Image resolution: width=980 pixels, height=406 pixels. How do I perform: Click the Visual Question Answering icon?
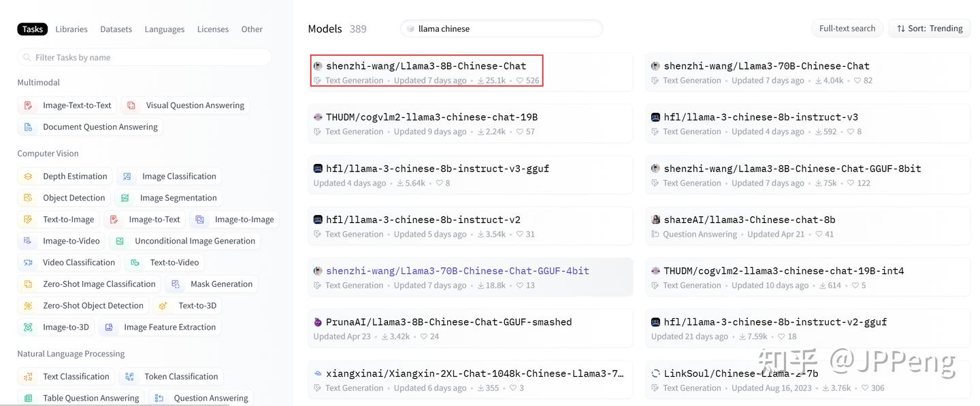(132, 105)
